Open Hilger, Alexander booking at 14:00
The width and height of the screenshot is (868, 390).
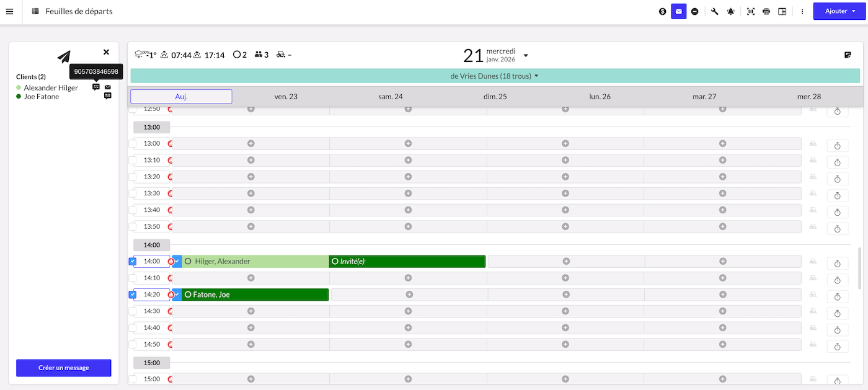[x=255, y=261]
